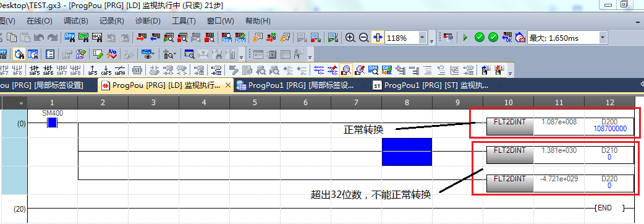Toggle the auto-fit width zoom button
Screen dimensions: 644x224
pos(378,38)
